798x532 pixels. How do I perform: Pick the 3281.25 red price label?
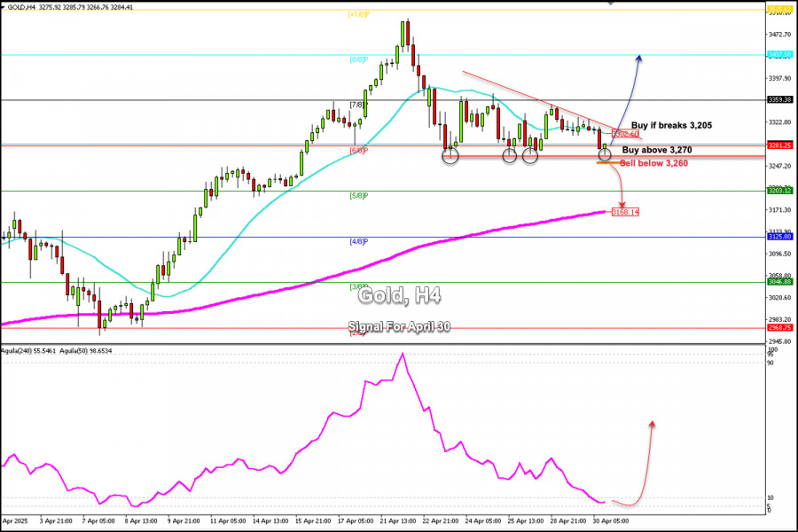[x=779, y=145]
